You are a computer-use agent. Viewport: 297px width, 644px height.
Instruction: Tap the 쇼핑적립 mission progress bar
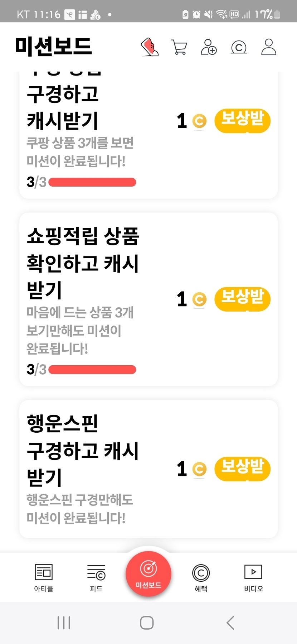tap(92, 370)
